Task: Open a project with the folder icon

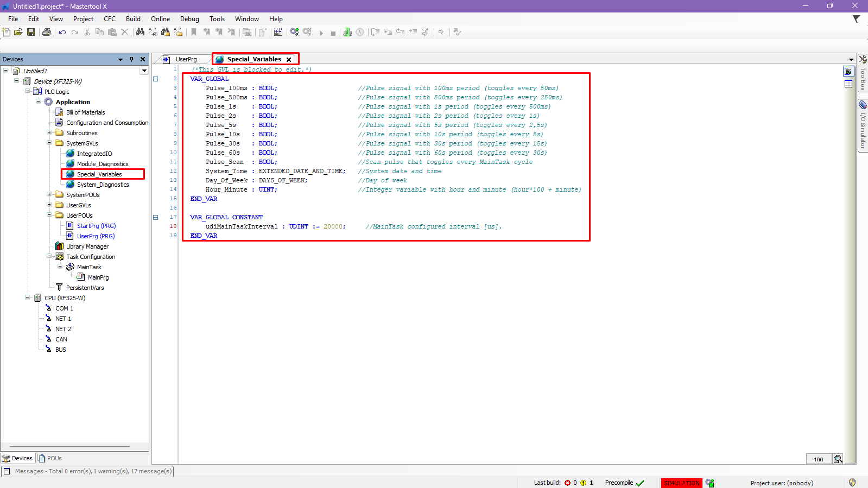Action: (18, 33)
